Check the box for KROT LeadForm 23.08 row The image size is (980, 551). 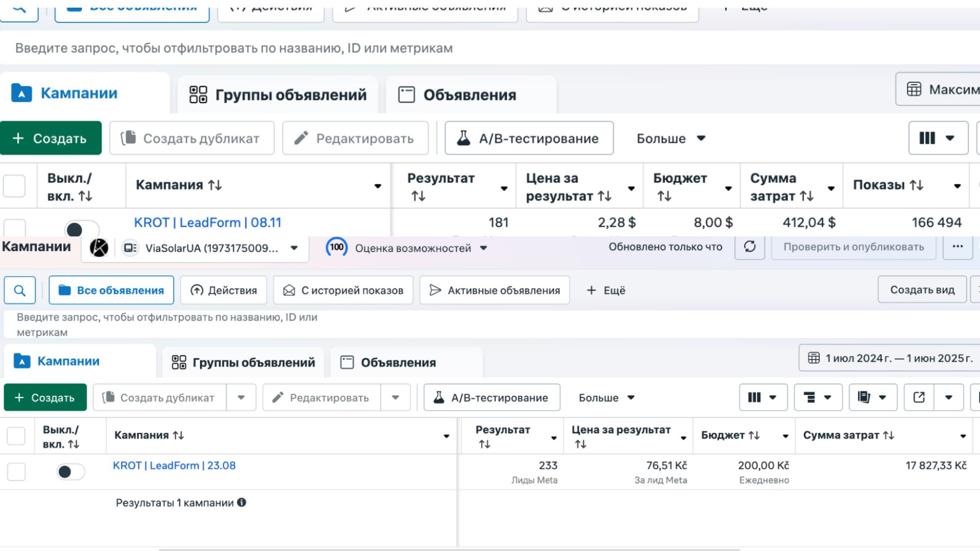(x=16, y=471)
